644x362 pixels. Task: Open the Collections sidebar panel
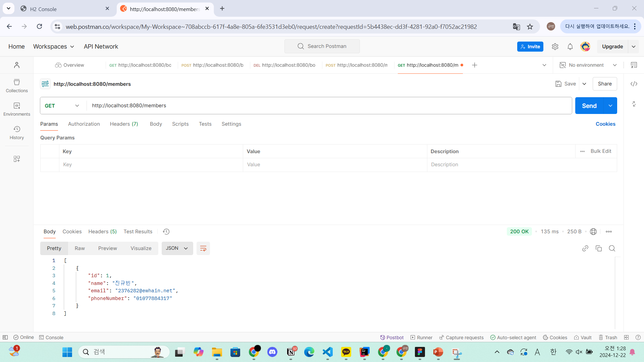pyautogui.click(x=17, y=86)
